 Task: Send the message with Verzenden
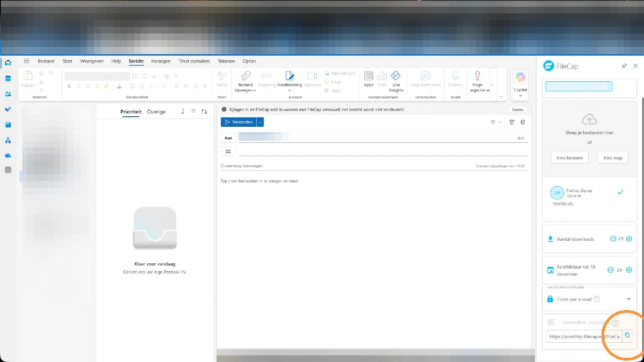238,122
